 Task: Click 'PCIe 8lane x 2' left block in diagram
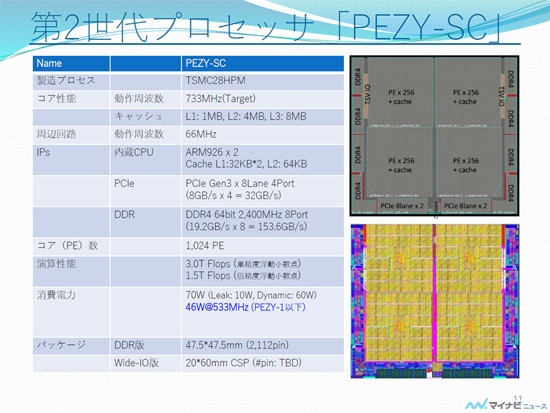coord(402,206)
